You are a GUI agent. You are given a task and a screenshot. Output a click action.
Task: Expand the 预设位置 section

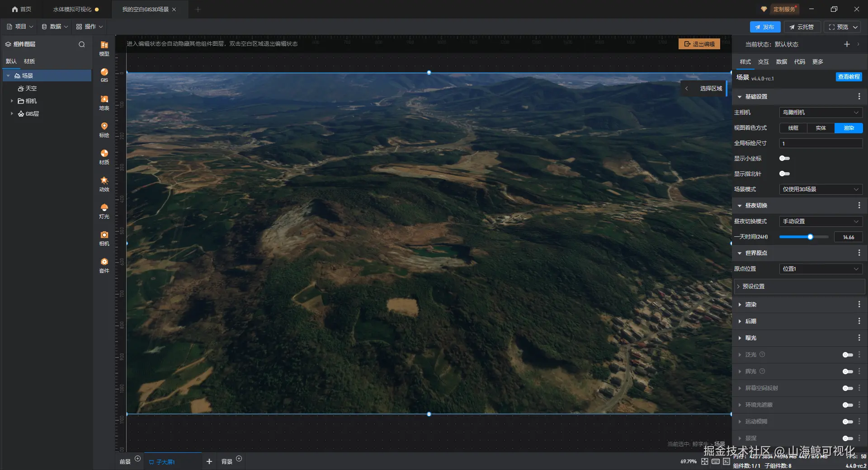[x=799, y=286]
